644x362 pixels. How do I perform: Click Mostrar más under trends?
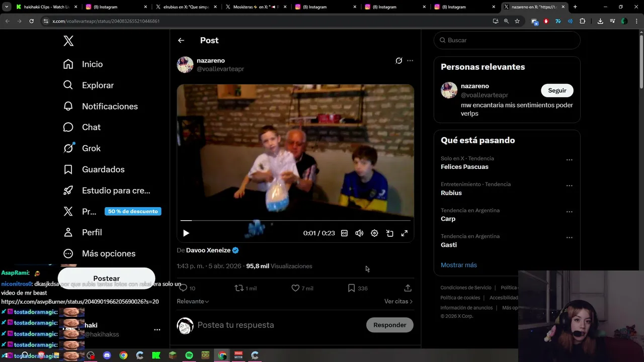tap(459, 265)
